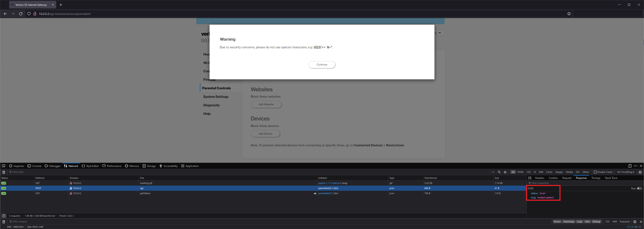Screen dimensions: 644x229
Task: Open the Help sidebar item
Action: coord(207,114)
